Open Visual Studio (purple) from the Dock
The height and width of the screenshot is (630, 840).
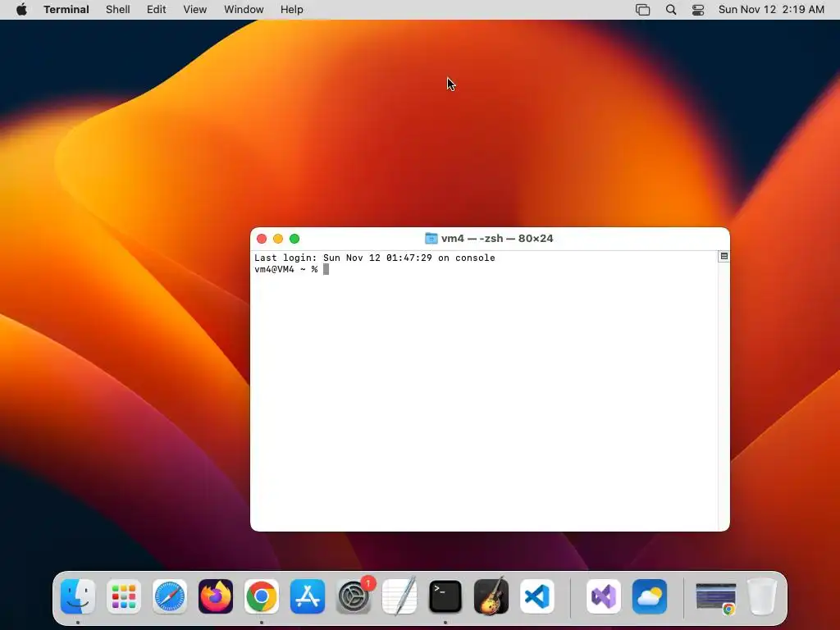pyautogui.click(x=604, y=596)
